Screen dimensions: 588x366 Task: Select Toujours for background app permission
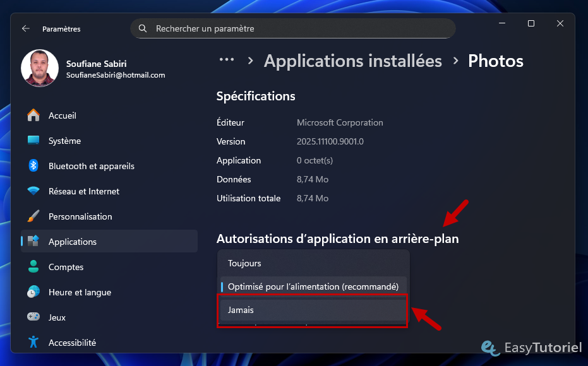pos(312,263)
